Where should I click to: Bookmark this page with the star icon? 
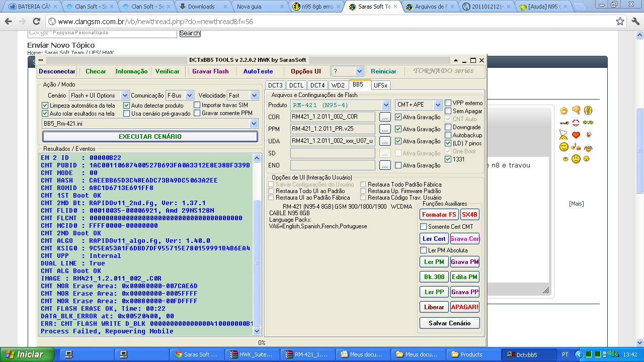(x=620, y=22)
